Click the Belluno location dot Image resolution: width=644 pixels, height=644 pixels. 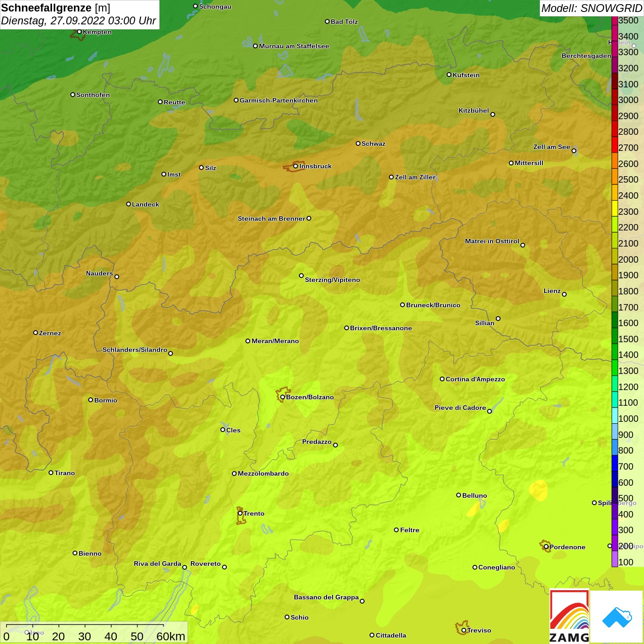click(x=458, y=495)
